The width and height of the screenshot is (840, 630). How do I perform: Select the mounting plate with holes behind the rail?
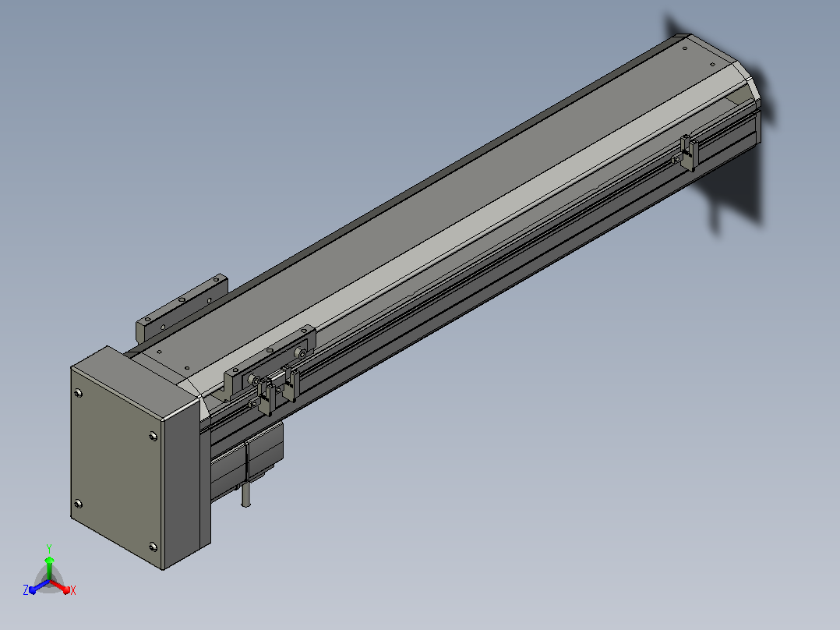pos(181,308)
